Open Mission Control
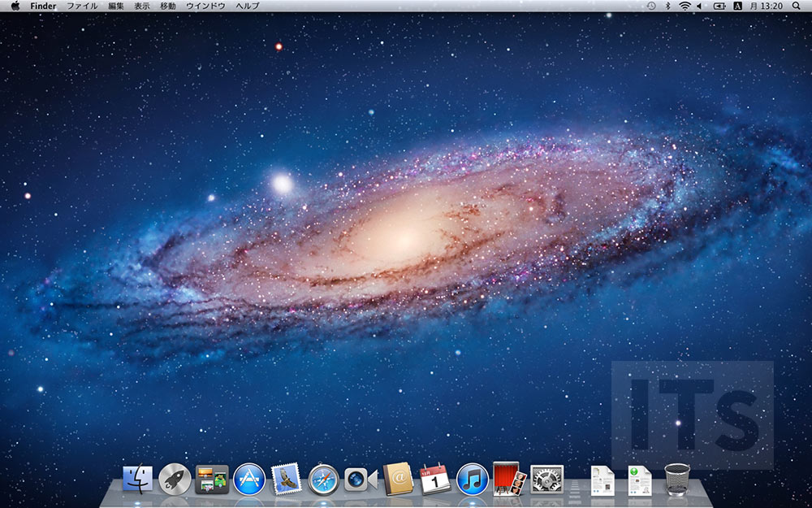This screenshot has width=812, height=508. [x=213, y=480]
